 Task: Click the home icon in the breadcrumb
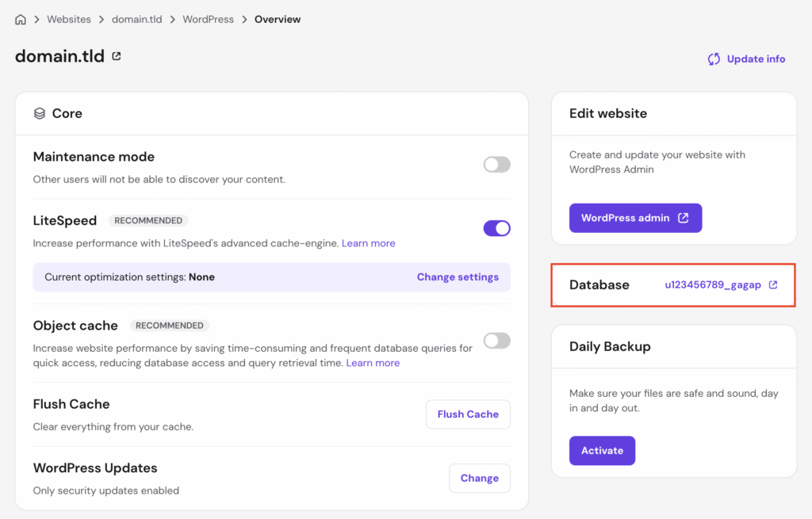[20, 18]
